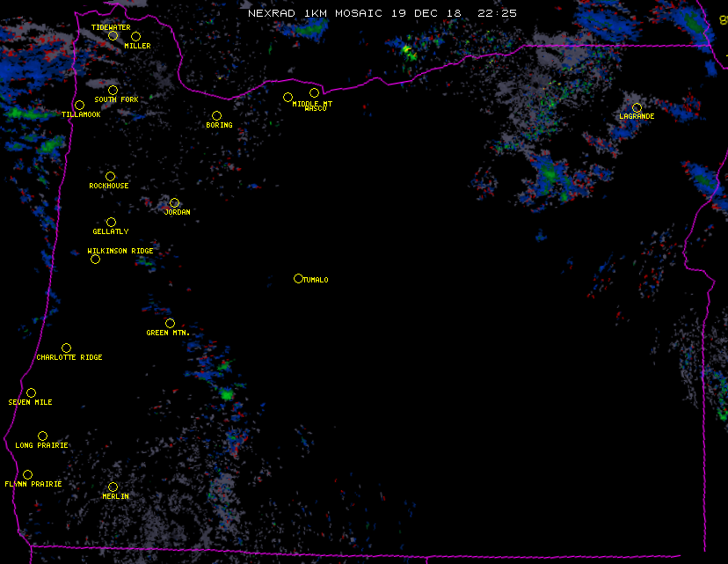Click the Merlin station label text
This screenshot has width=728, height=564.
tap(115, 497)
